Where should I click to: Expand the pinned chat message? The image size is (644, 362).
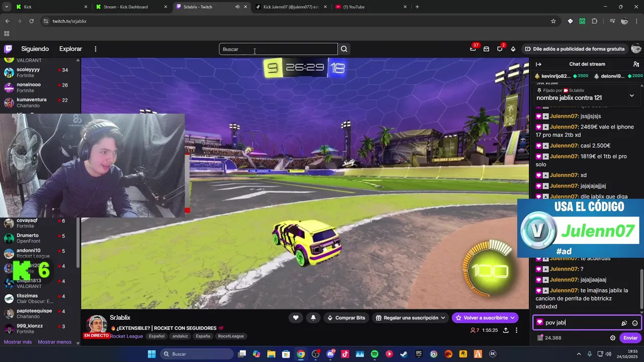click(632, 96)
